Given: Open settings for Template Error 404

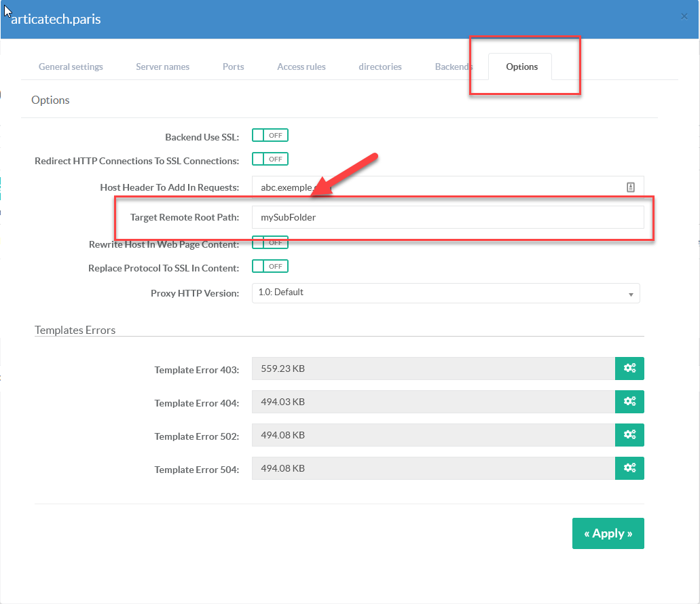Looking at the screenshot, I should [x=629, y=402].
